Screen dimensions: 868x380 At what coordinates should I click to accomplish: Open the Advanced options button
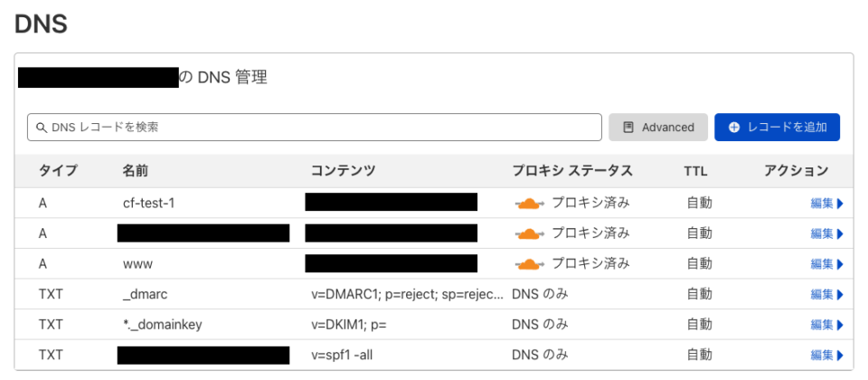[x=657, y=128]
